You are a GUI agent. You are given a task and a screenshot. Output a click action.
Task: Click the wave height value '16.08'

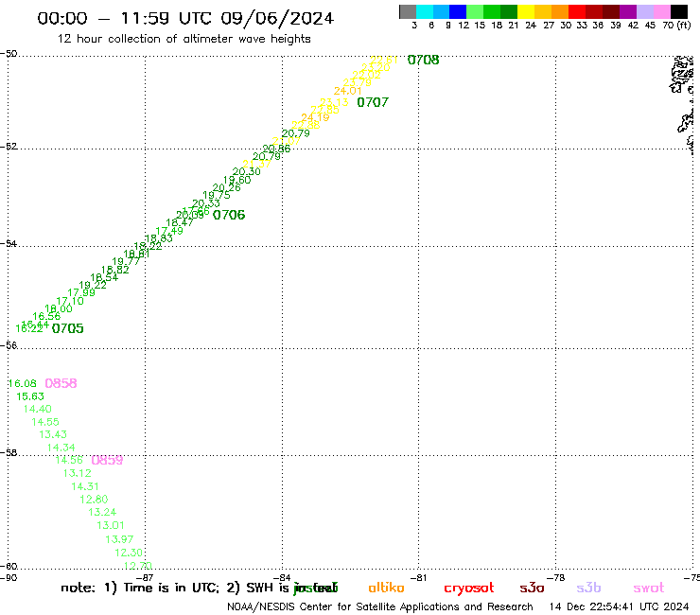pos(23,383)
